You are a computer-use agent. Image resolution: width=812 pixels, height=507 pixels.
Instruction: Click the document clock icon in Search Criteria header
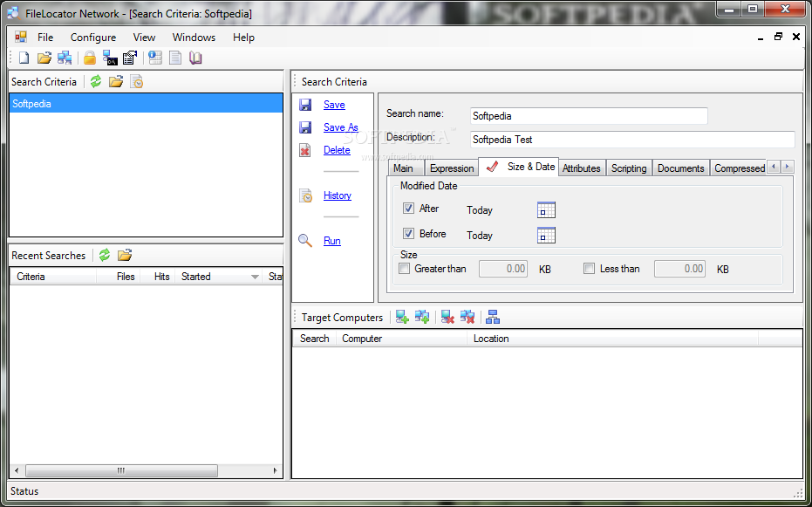(x=137, y=81)
